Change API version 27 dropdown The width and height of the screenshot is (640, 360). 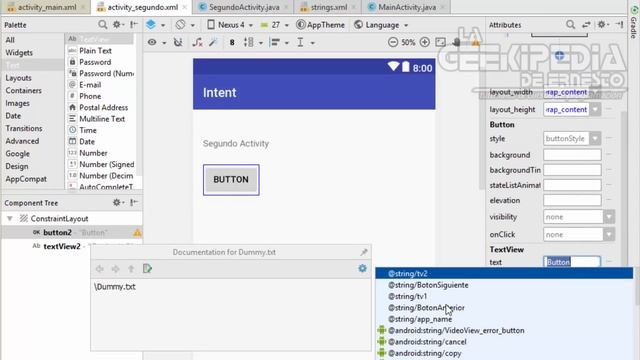pos(275,25)
